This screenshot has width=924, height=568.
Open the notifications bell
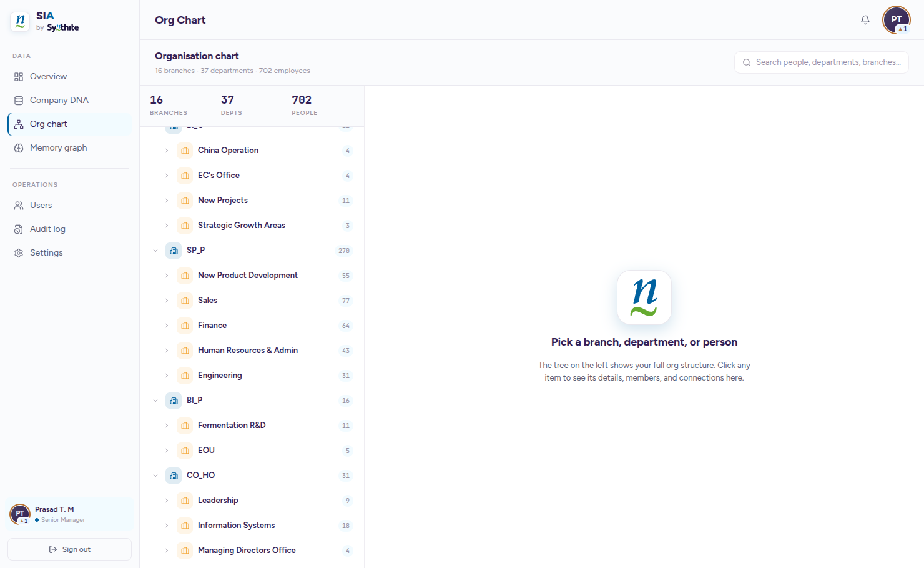click(x=865, y=20)
